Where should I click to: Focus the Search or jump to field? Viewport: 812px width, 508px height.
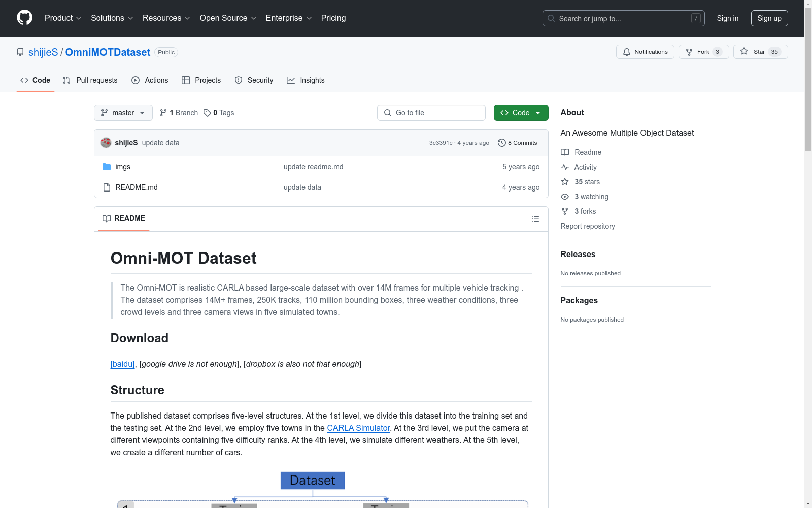[624, 18]
